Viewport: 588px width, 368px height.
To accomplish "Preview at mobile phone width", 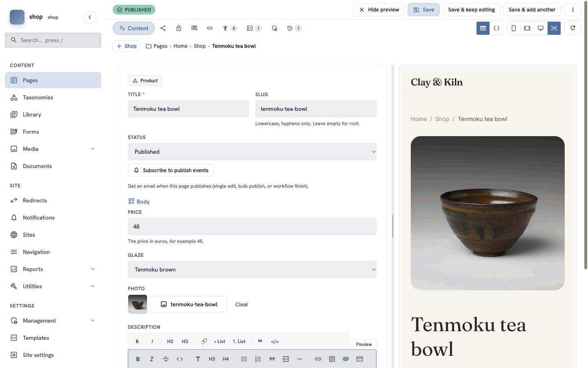I will 514,28.
